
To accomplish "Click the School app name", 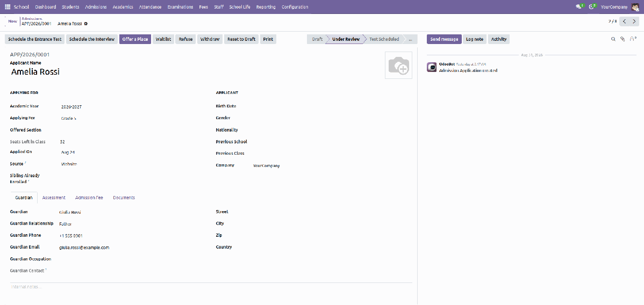I will pyautogui.click(x=22, y=7).
